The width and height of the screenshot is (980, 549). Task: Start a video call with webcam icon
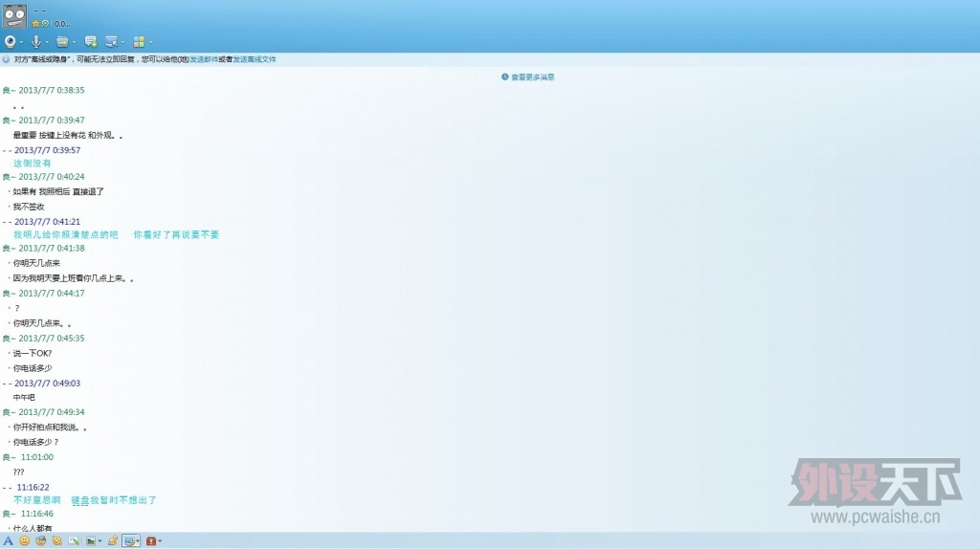tap(10, 42)
